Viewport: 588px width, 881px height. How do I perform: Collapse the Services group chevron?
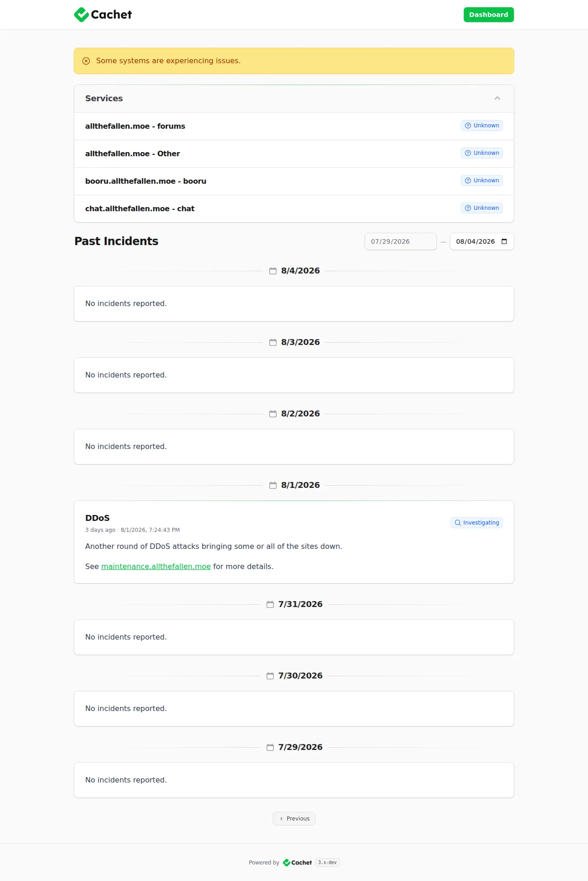click(497, 98)
